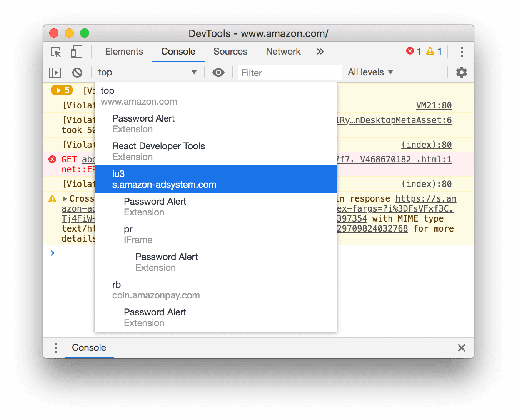Open DevTools settings gear
This screenshot has height=420, width=517.
click(461, 72)
